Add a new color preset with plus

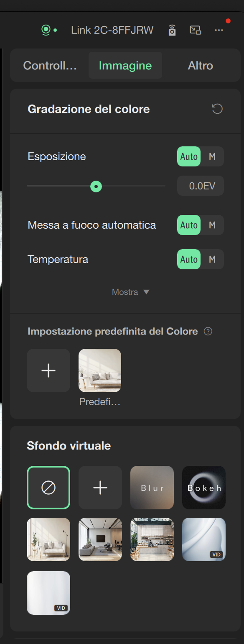point(48,371)
